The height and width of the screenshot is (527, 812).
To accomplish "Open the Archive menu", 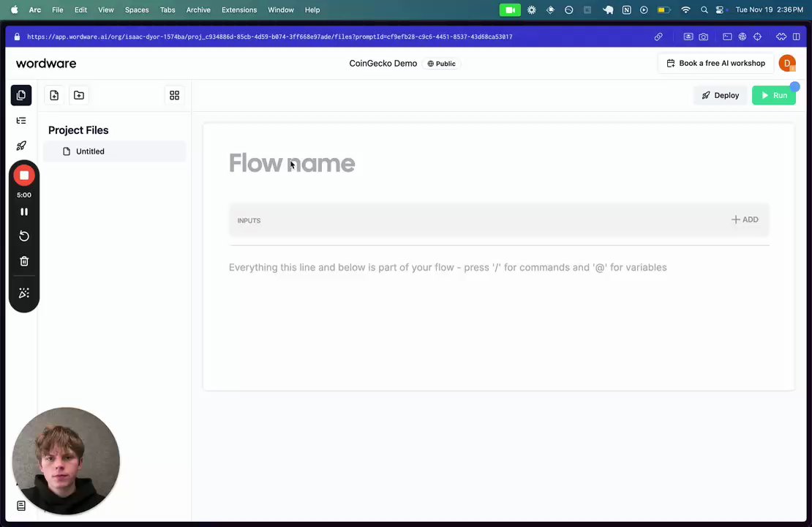I will tap(198, 10).
